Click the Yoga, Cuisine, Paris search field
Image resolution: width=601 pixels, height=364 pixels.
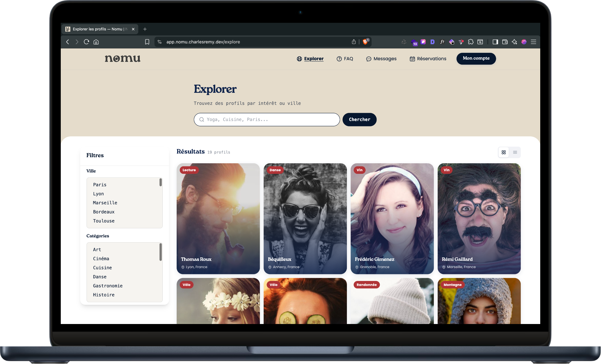pos(267,119)
